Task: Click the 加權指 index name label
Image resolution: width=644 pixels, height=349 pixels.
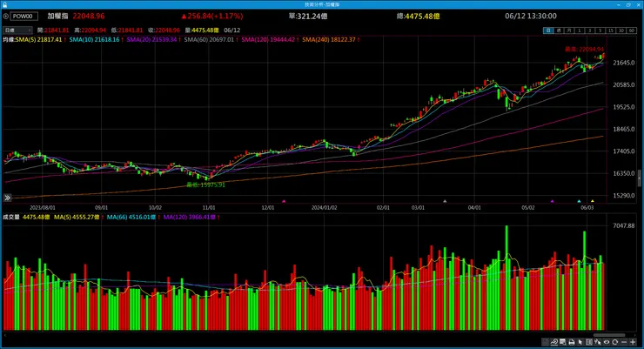Action: (57, 16)
